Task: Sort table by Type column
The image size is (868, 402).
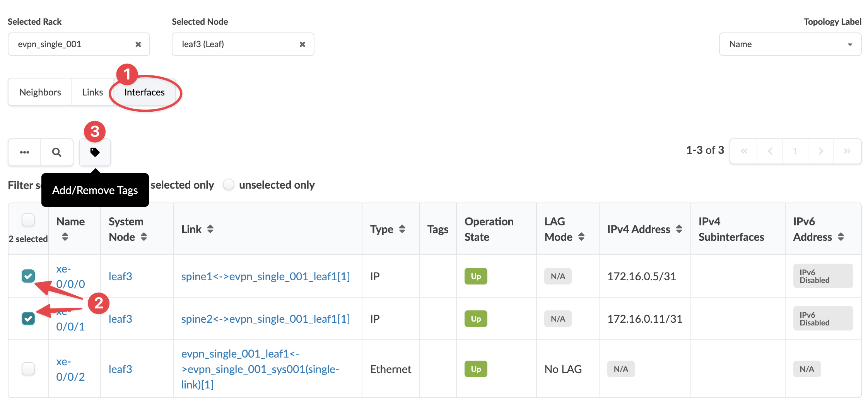Action: 402,229
